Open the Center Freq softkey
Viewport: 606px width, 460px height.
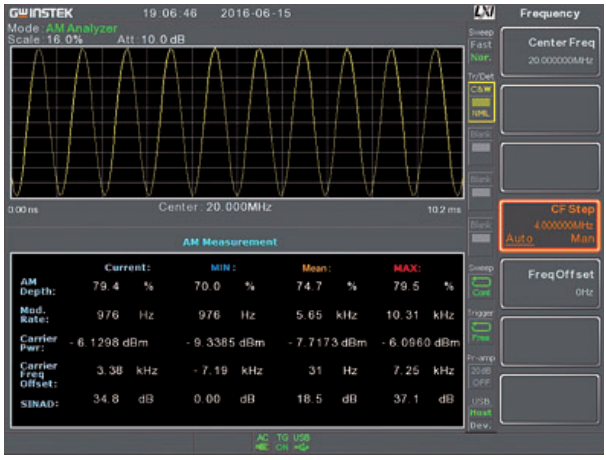(x=550, y=52)
